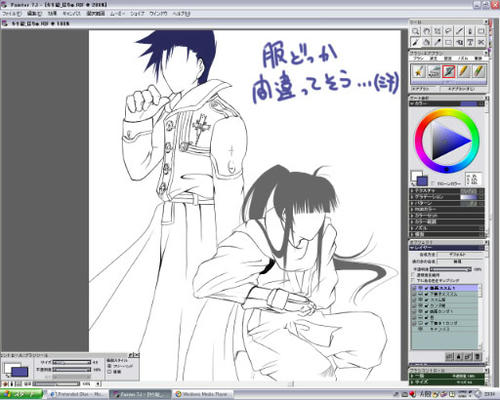This screenshot has height=400, width=500.
Task: Select the Rectangle Shape tool, bottom row
Action: [448, 42]
